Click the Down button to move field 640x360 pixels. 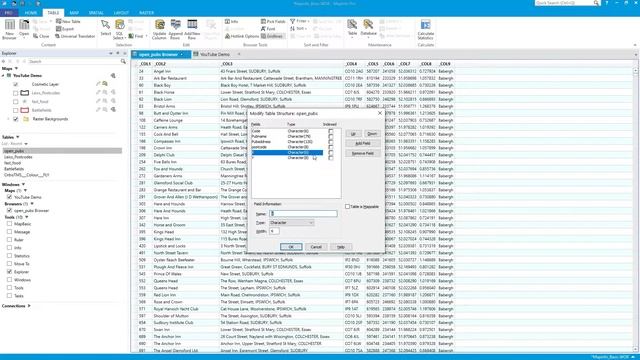click(372, 133)
